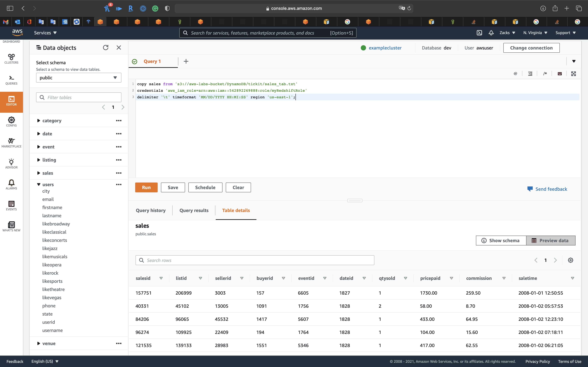Screen dimensions: 588x367
Task: Switch to Preview data view
Action: (x=551, y=241)
